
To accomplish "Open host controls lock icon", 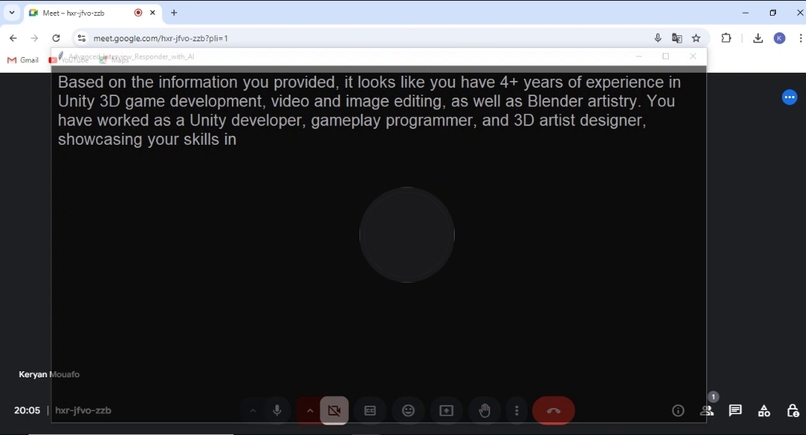I will (793, 410).
